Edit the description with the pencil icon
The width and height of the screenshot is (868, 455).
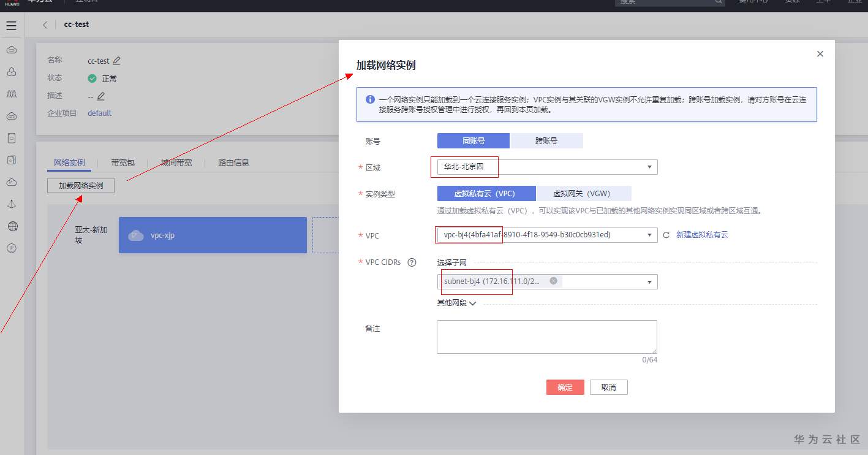tap(101, 96)
